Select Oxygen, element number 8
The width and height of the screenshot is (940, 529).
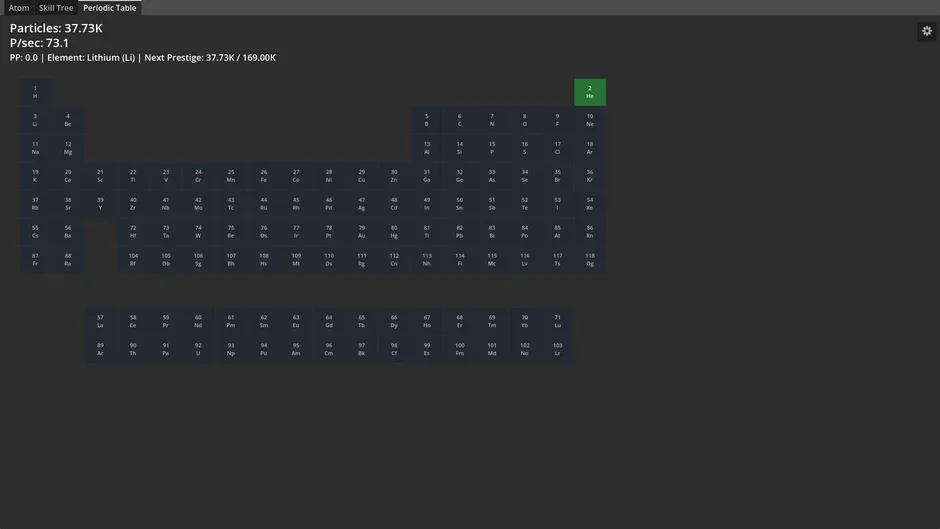tap(525, 120)
